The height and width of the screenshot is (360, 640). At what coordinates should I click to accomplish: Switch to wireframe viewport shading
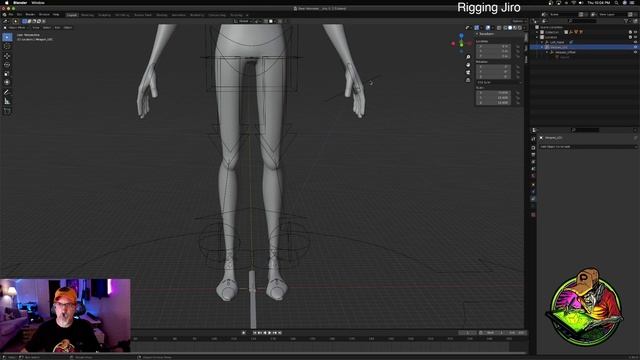(x=505, y=28)
